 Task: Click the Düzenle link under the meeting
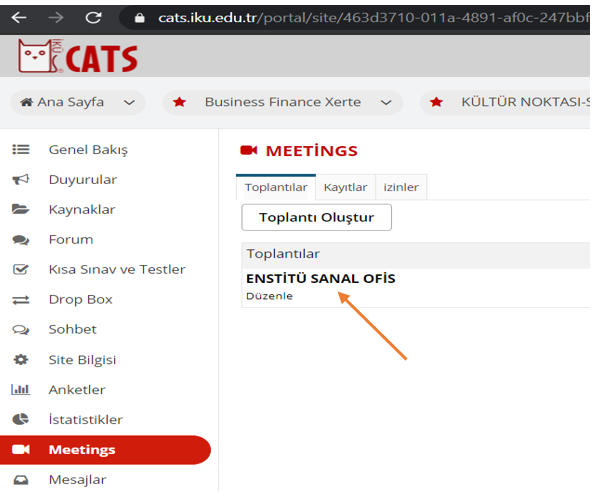(269, 296)
